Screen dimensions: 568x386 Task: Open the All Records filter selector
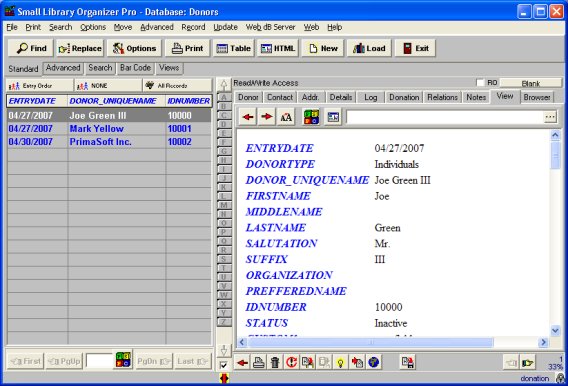pyautogui.click(x=178, y=86)
